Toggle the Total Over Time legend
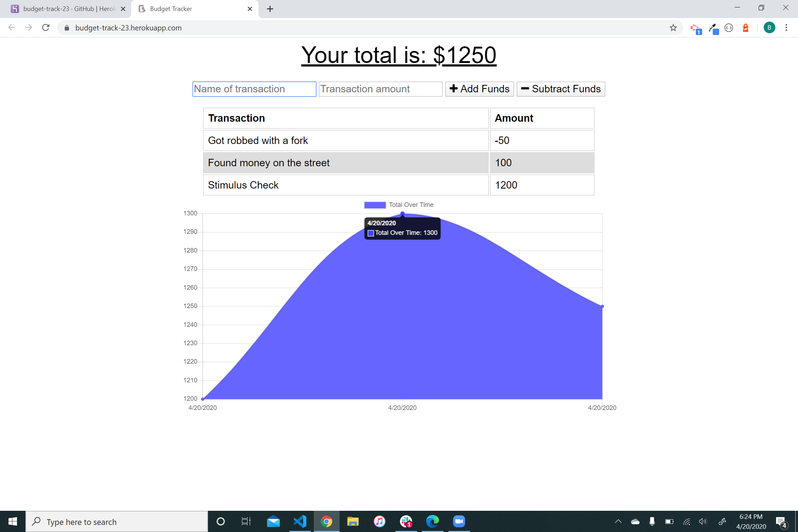This screenshot has height=532, width=798. coord(399,205)
